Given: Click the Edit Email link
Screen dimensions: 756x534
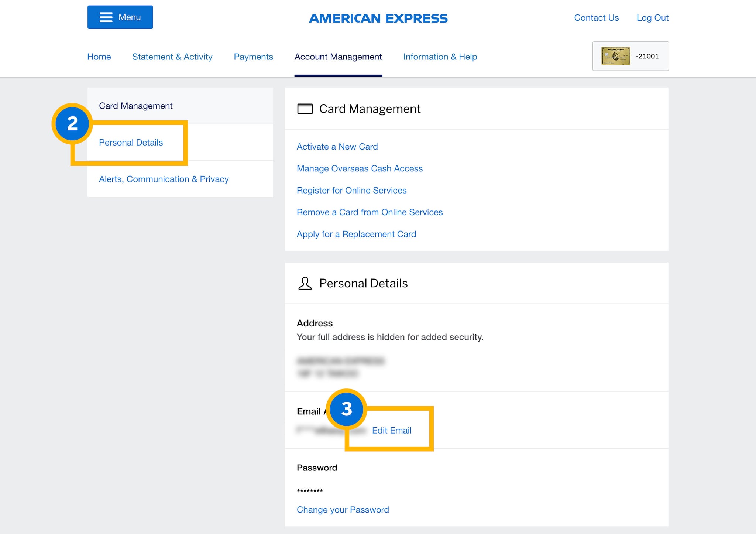Looking at the screenshot, I should click(391, 431).
